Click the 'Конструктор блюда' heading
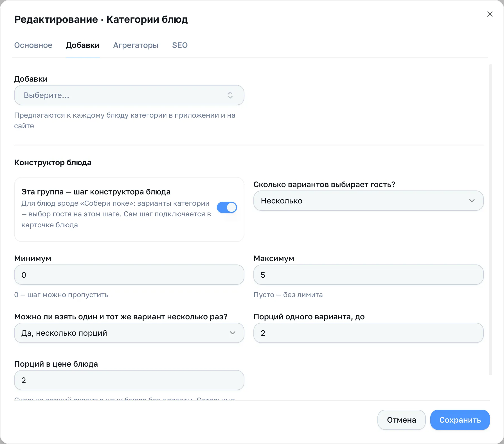Viewport: 504px width, 444px height. coord(53,163)
